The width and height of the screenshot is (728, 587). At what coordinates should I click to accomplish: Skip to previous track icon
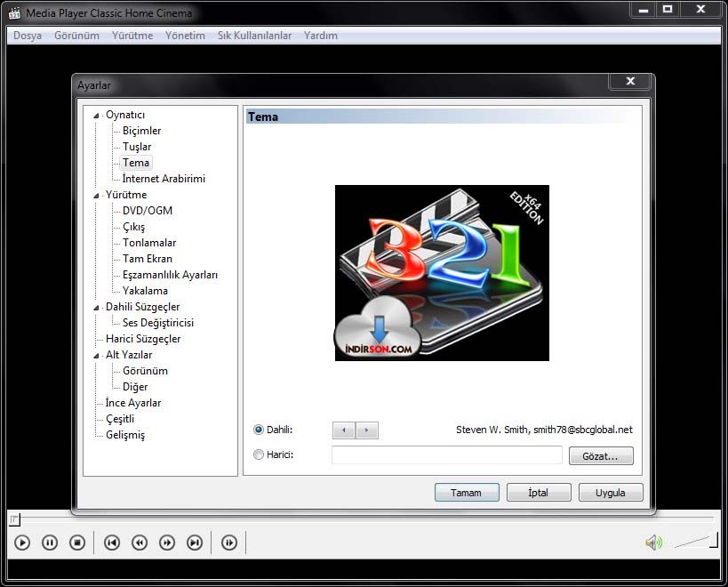click(x=112, y=543)
